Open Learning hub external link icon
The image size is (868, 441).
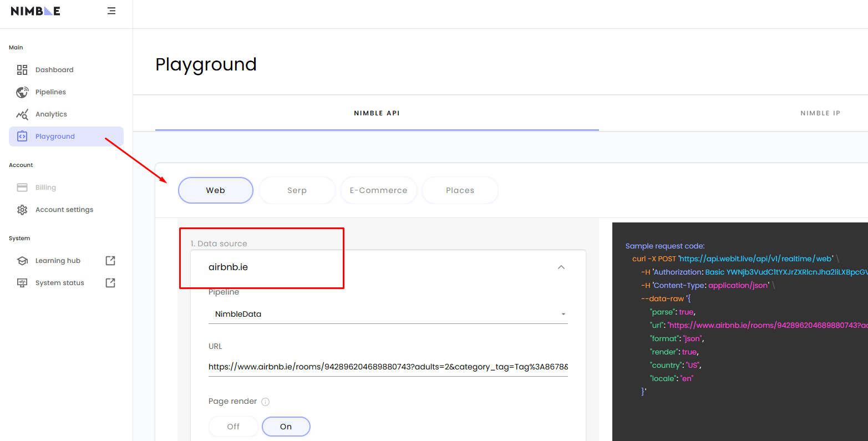[110, 261]
